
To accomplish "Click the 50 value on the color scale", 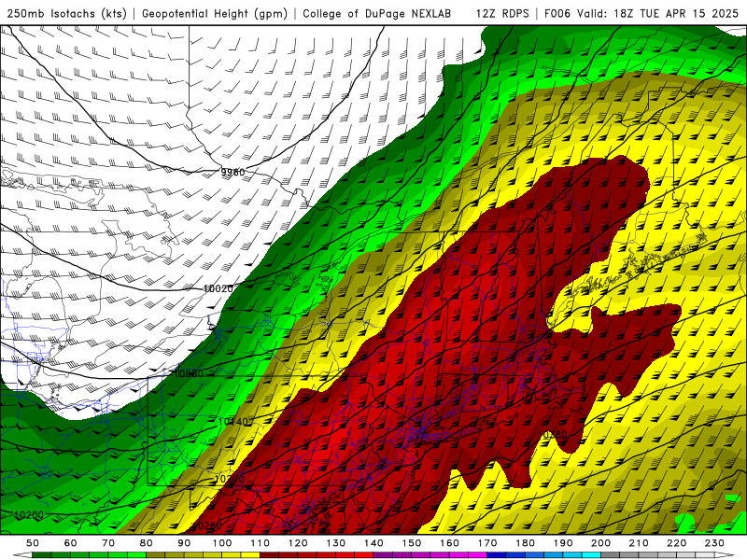I will point(33,543).
